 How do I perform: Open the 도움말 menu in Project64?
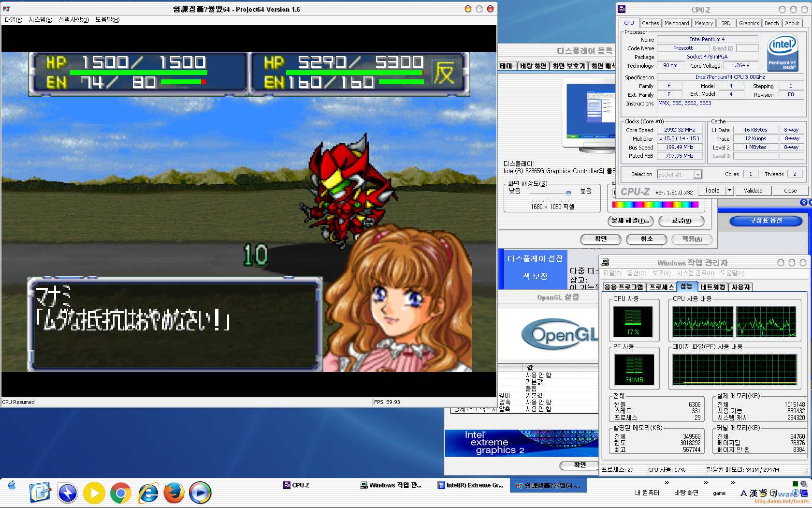[107, 20]
